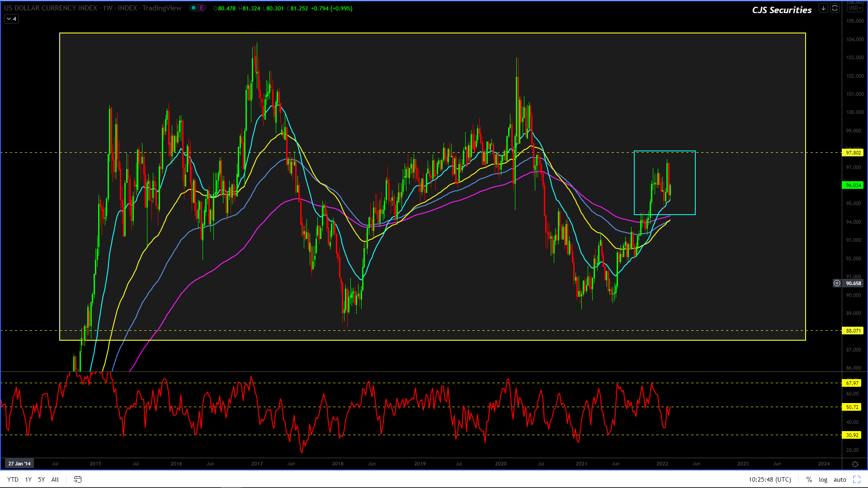The height and width of the screenshot is (488, 868).
Task: Click the E events badge icon
Action: tap(202, 8)
